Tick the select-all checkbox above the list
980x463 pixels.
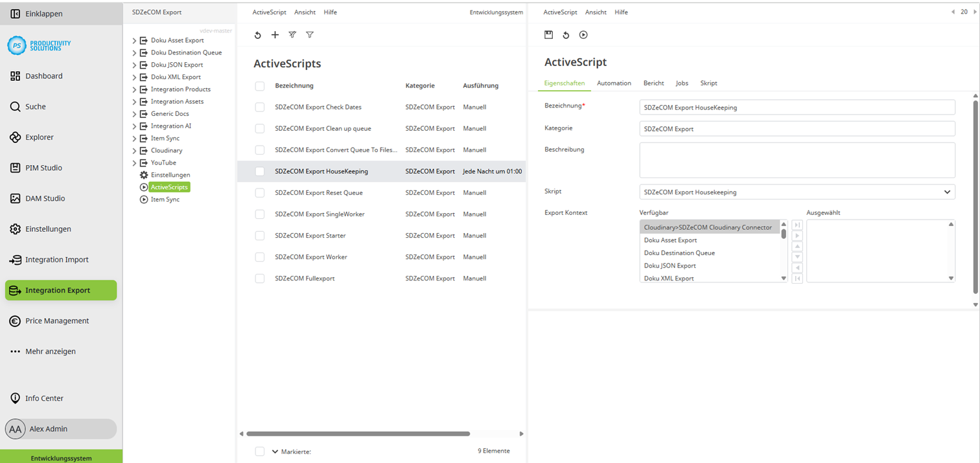click(260, 85)
